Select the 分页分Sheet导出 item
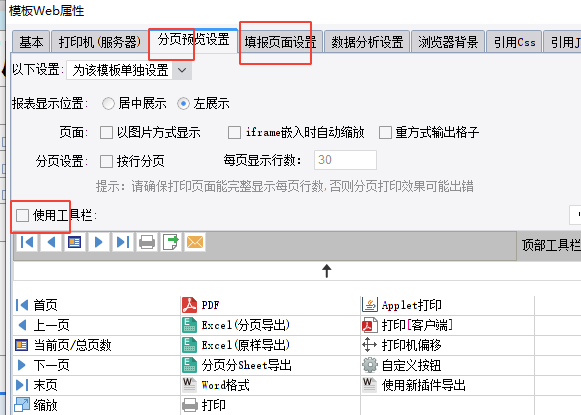Screen dimensions: 581x415 click(x=237, y=365)
